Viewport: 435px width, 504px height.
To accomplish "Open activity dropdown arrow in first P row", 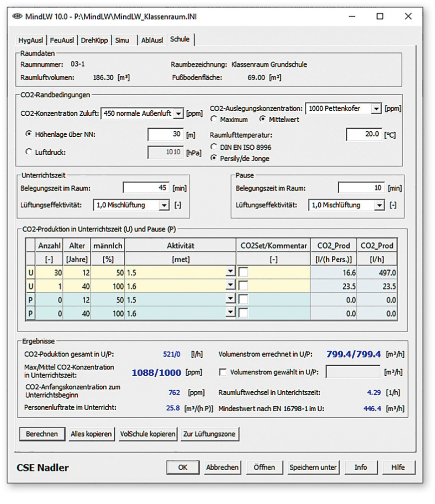I will [x=230, y=299].
